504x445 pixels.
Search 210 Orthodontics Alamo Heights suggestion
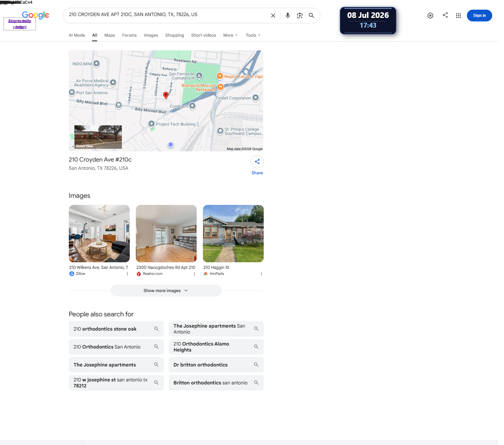(x=216, y=347)
